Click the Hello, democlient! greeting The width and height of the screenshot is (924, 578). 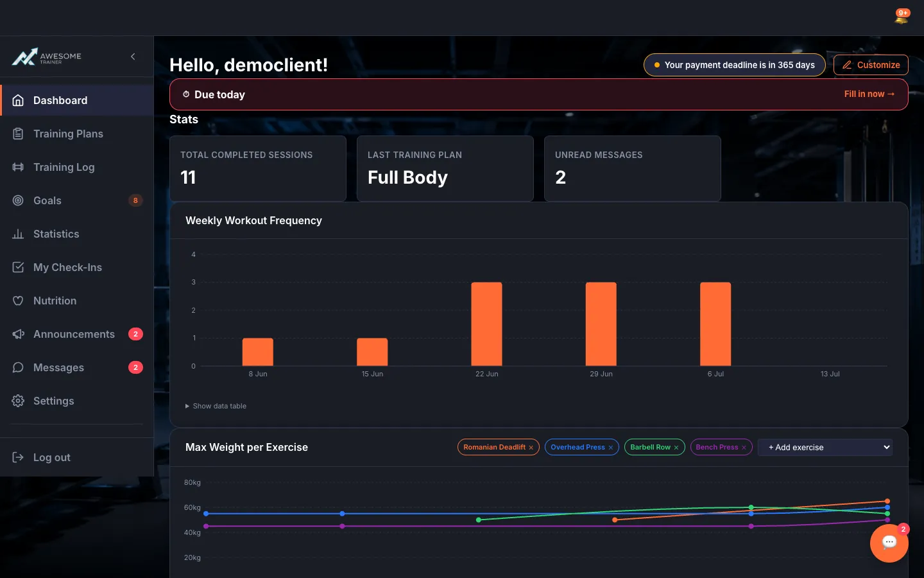248,65
